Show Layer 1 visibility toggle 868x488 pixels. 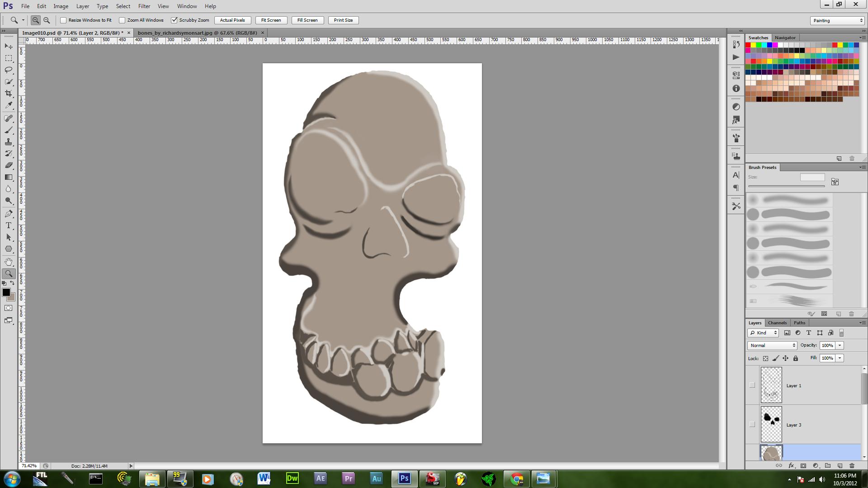tap(752, 385)
